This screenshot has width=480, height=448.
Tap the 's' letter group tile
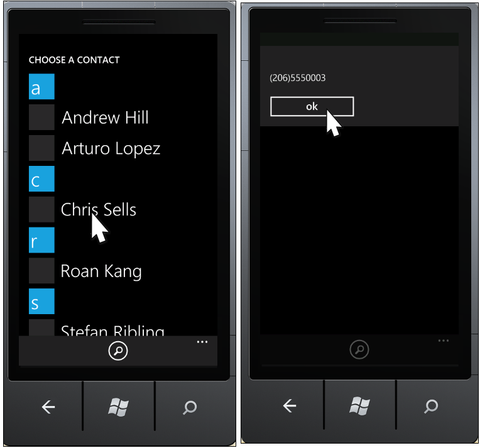tap(41, 302)
